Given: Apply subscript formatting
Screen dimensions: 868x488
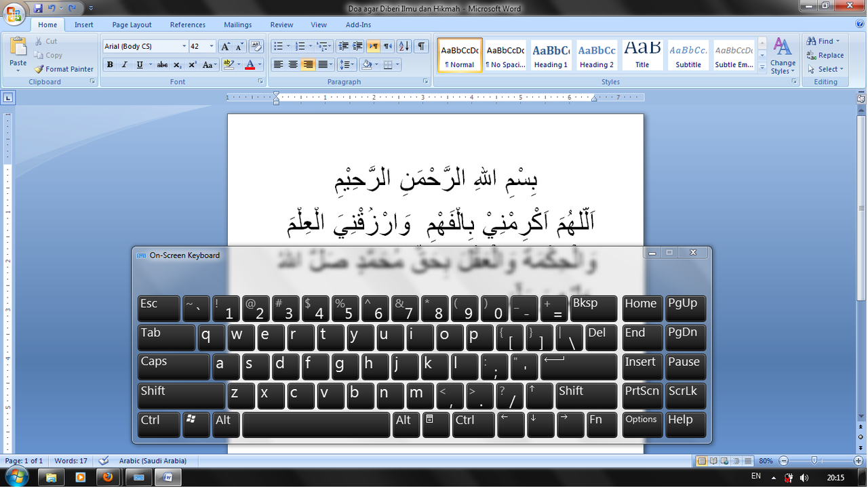Looking at the screenshot, I should (x=177, y=65).
